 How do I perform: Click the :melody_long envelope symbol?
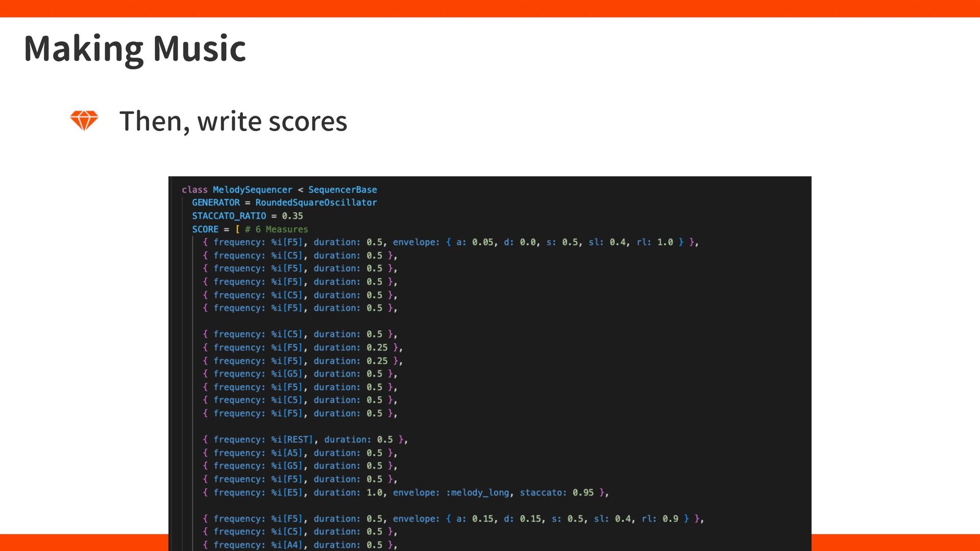(x=477, y=493)
